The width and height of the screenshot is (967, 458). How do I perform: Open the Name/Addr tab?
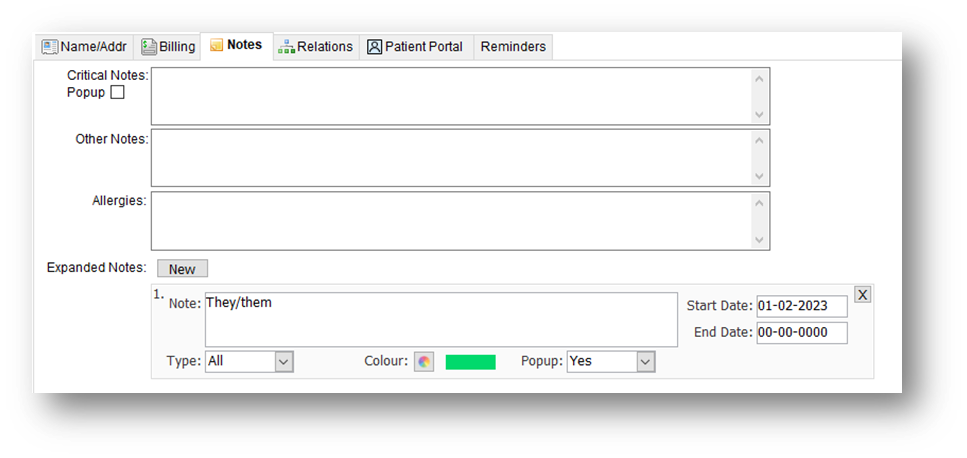pyautogui.click(x=84, y=47)
